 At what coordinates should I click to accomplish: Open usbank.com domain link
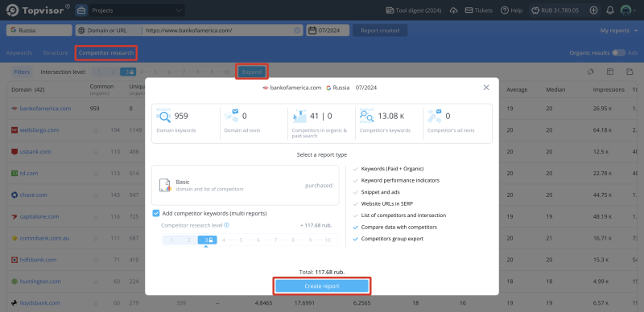coord(35,151)
